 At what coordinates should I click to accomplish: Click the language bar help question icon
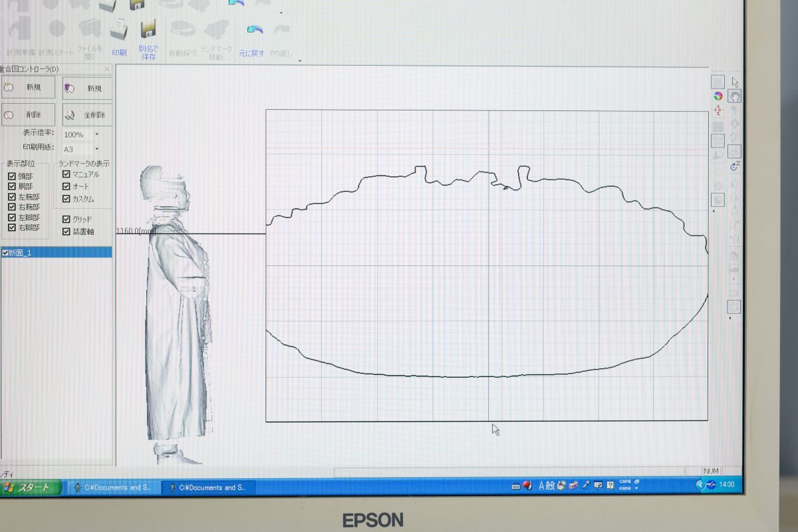(610, 485)
